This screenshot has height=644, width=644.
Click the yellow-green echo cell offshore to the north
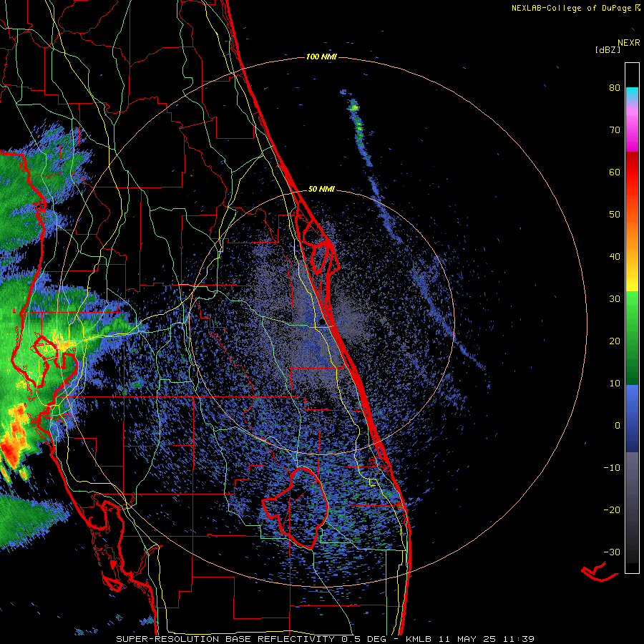click(354, 107)
